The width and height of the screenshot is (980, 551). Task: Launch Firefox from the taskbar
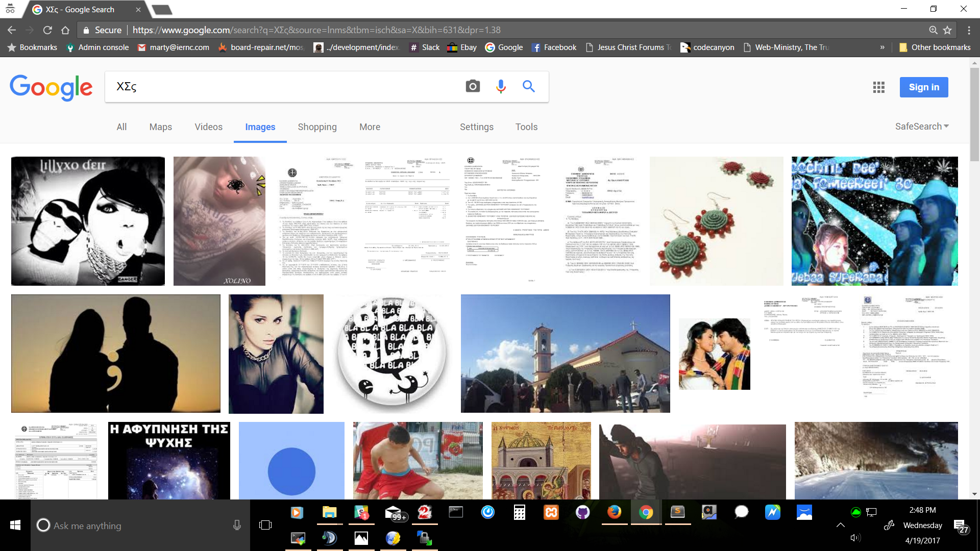click(x=614, y=512)
